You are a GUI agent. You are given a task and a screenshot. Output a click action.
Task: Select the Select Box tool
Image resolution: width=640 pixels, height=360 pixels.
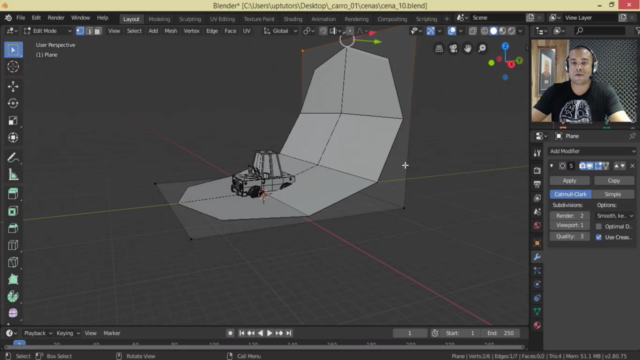[13, 50]
